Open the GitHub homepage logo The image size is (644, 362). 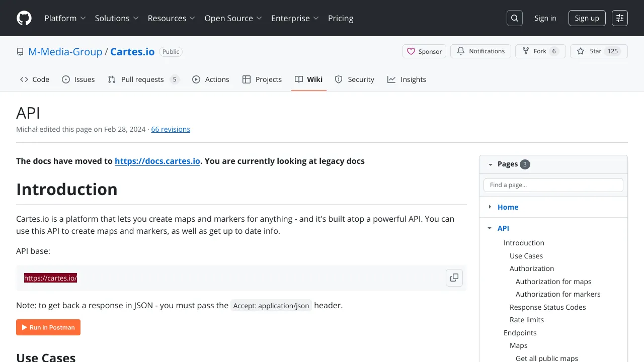click(24, 18)
